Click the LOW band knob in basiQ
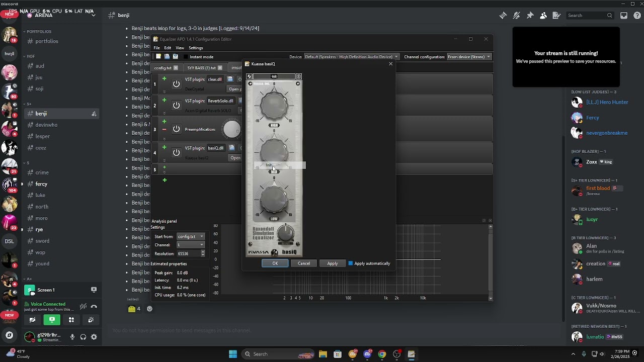644x362 pixels. [x=274, y=199]
